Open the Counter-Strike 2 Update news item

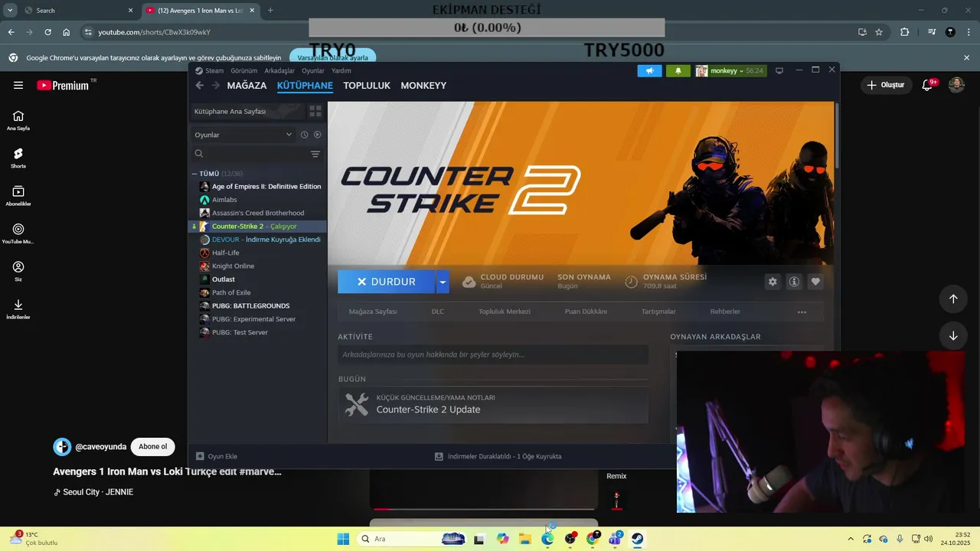click(493, 404)
